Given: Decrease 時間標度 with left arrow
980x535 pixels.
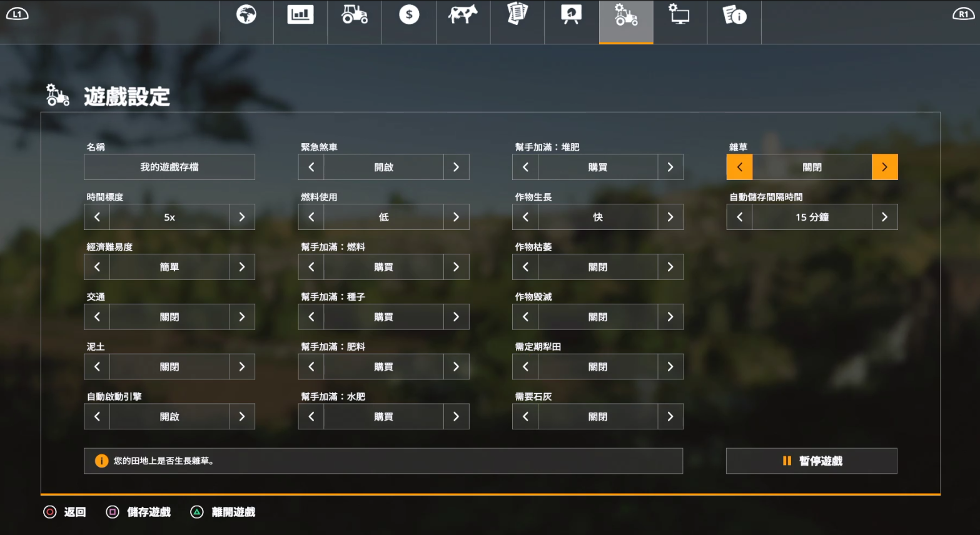Looking at the screenshot, I should [x=97, y=217].
